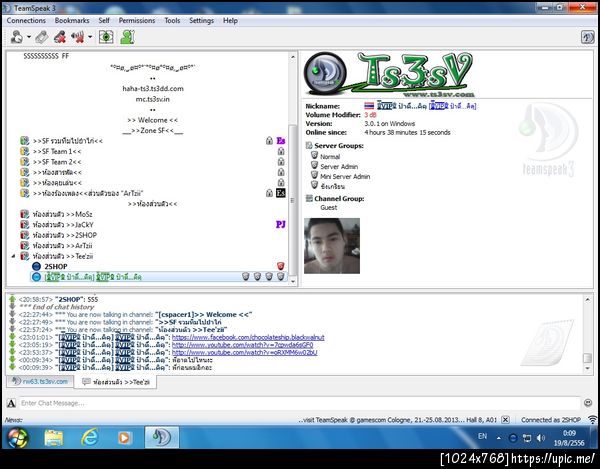Open the Permissions menu
This screenshot has width=600, height=469.
[x=137, y=21]
